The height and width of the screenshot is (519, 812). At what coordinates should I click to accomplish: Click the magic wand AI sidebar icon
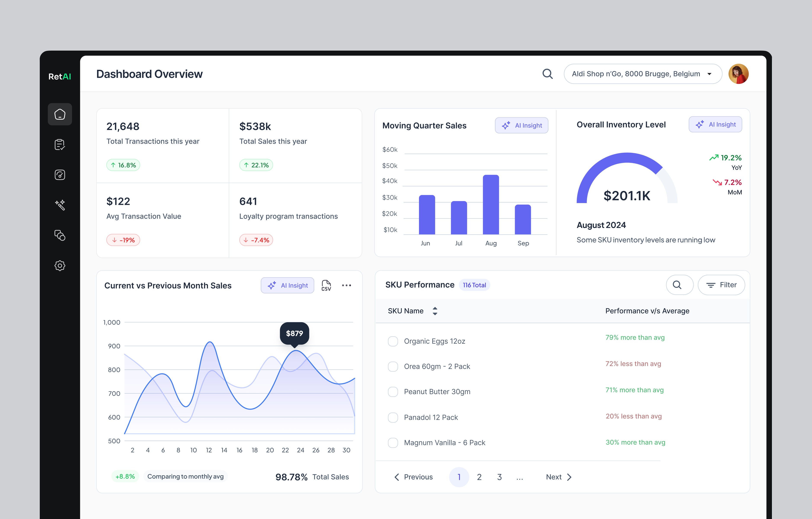coord(60,205)
